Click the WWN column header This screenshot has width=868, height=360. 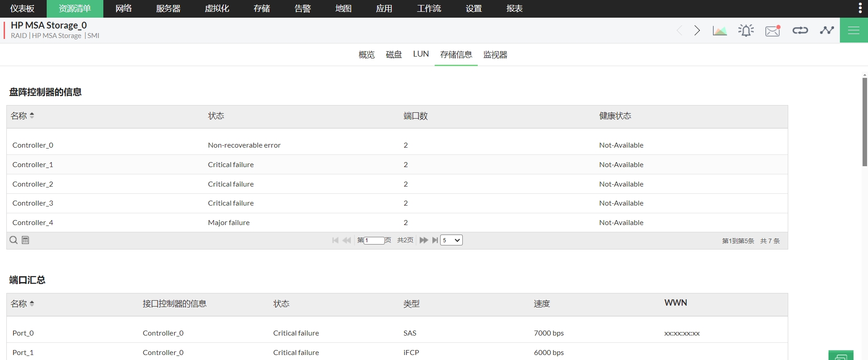pos(676,303)
